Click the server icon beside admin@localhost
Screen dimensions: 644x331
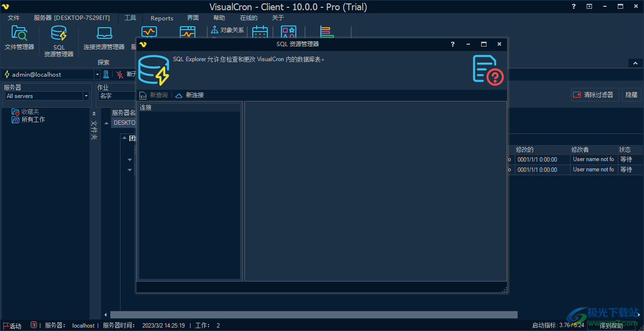pyautogui.click(x=106, y=74)
